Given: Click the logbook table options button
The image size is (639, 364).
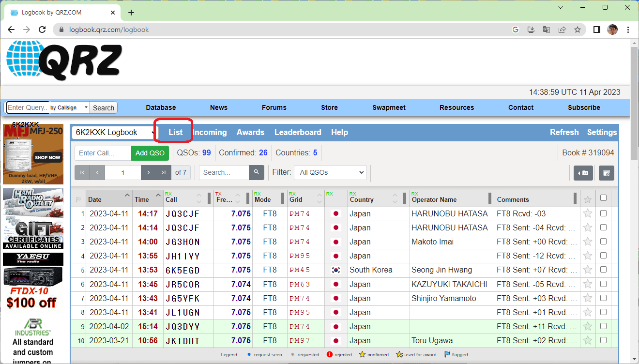Looking at the screenshot, I should (607, 173).
